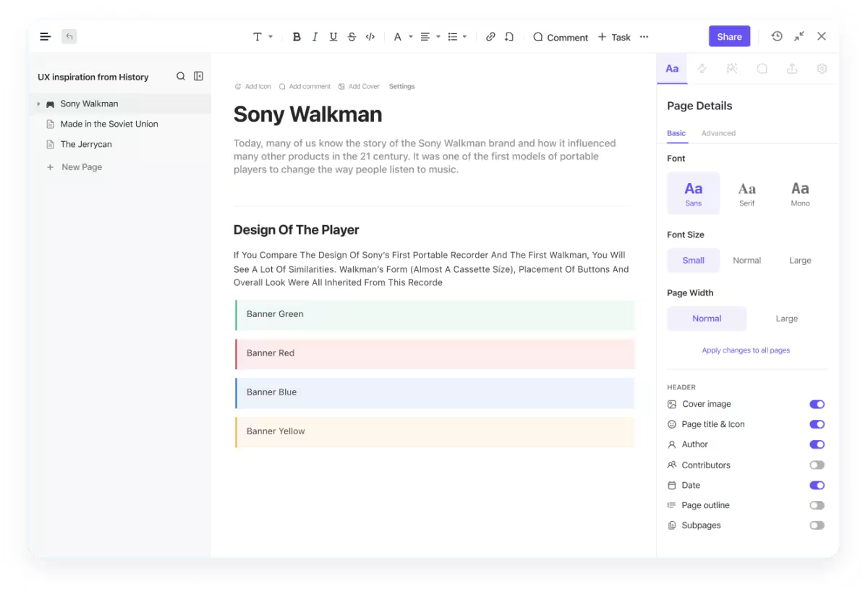Screen dimensions: 868x595
Task: Select the Serif font option
Action: 746,193
